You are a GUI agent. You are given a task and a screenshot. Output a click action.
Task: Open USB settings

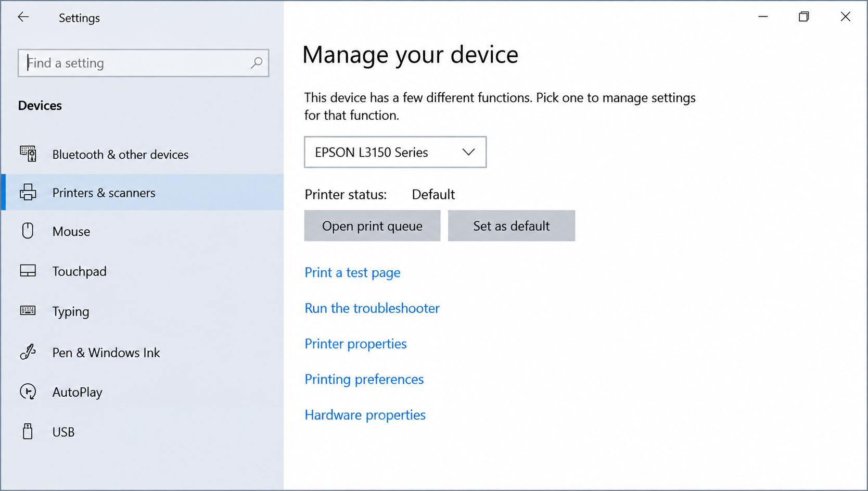(x=143, y=432)
